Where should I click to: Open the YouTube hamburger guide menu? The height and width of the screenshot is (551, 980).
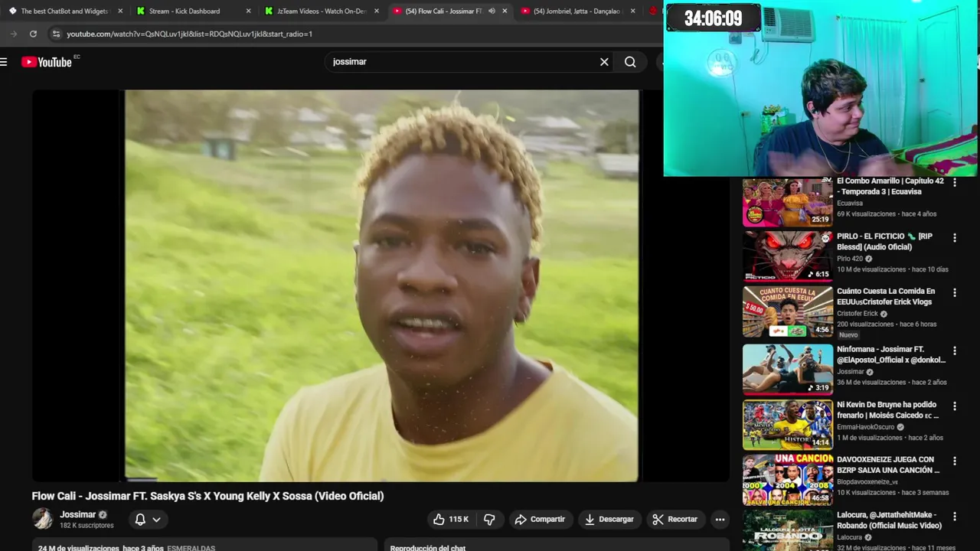(x=4, y=62)
